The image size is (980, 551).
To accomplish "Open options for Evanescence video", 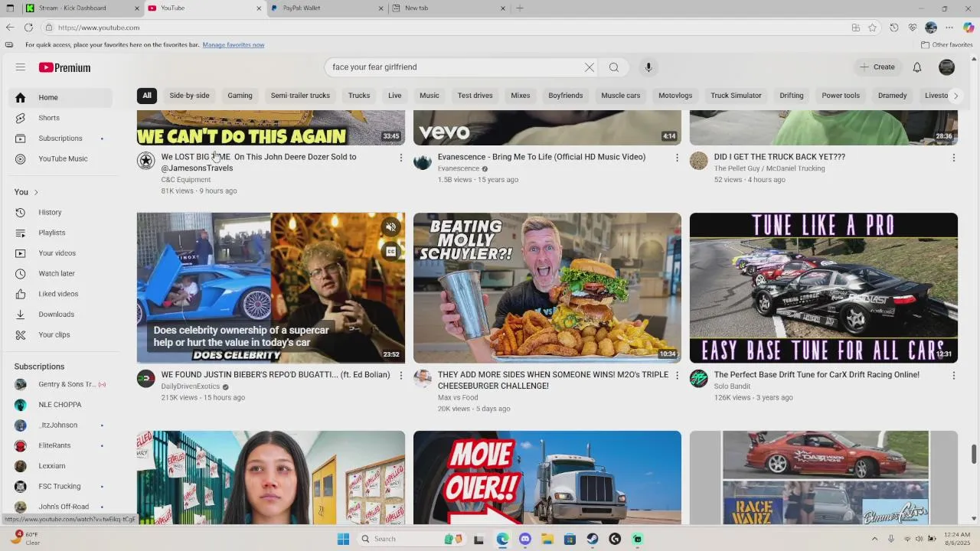I will (x=677, y=158).
